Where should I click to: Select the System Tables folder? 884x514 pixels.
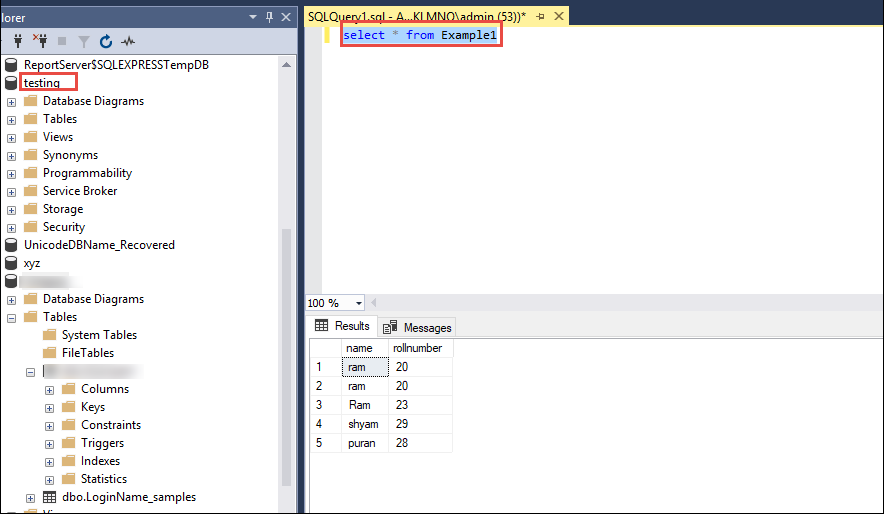tap(99, 335)
